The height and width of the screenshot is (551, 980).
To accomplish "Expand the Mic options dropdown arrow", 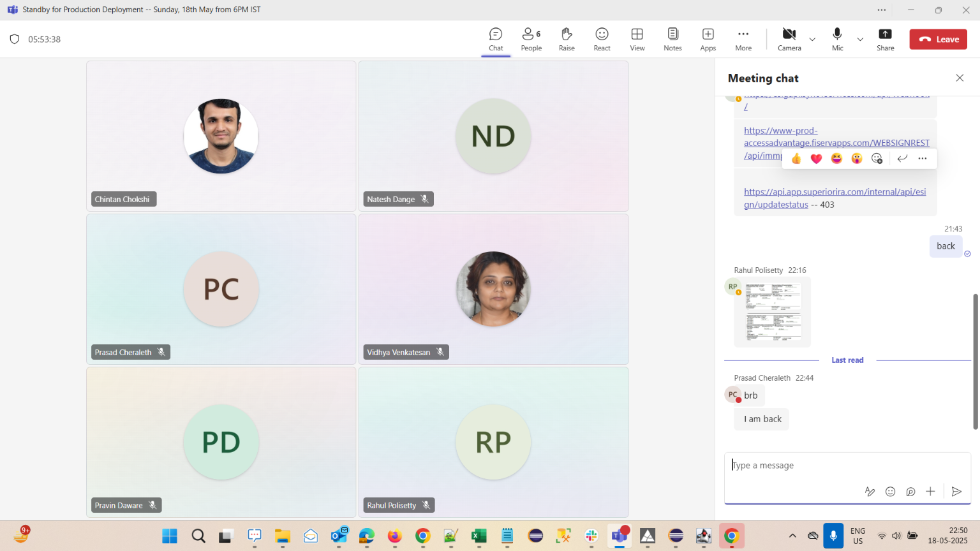I will click(860, 40).
